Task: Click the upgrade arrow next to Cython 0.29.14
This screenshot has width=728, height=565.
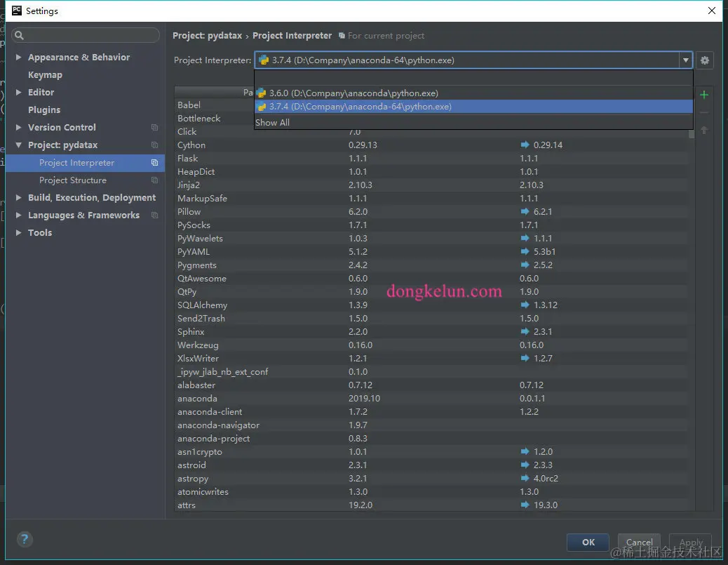Action: click(525, 145)
